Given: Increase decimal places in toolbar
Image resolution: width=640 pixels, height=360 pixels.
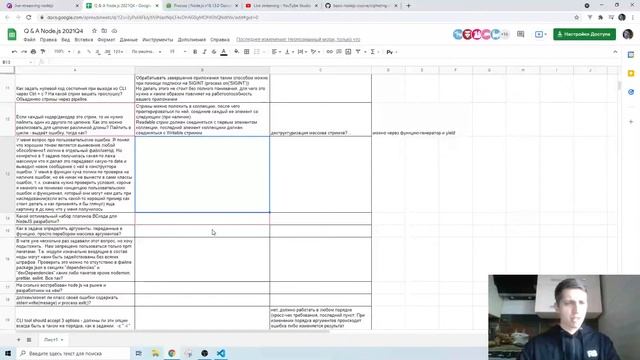Looking at the screenshot, I should [107, 52].
